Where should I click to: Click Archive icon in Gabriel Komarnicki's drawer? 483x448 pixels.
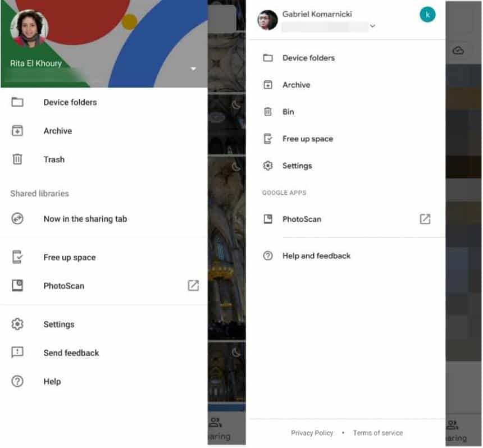(268, 84)
